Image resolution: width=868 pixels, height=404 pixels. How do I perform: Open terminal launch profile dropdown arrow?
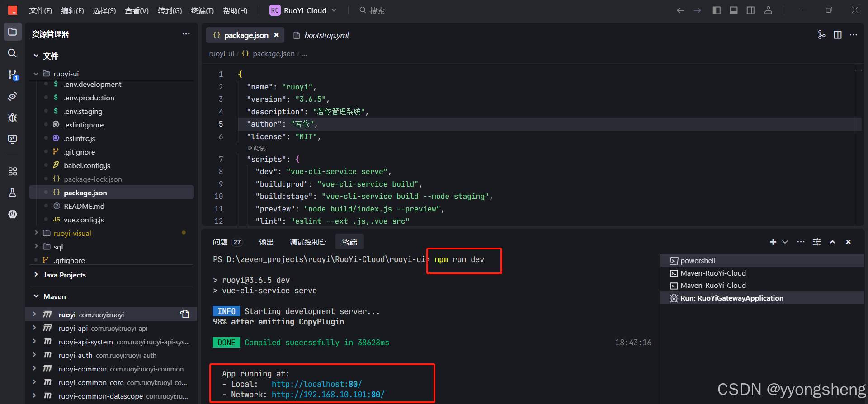click(785, 242)
